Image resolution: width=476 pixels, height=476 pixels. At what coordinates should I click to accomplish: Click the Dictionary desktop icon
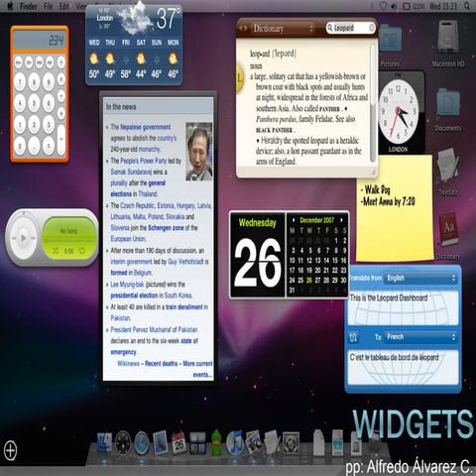click(448, 231)
